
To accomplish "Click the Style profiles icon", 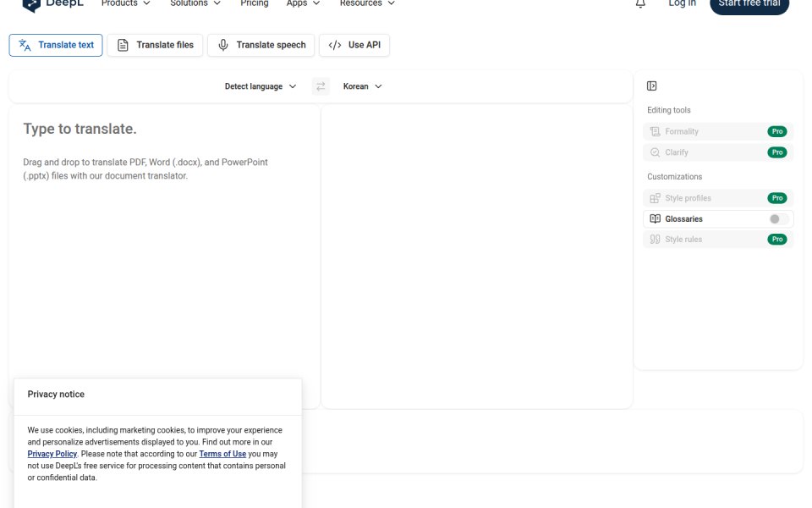I will pos(655,198).
